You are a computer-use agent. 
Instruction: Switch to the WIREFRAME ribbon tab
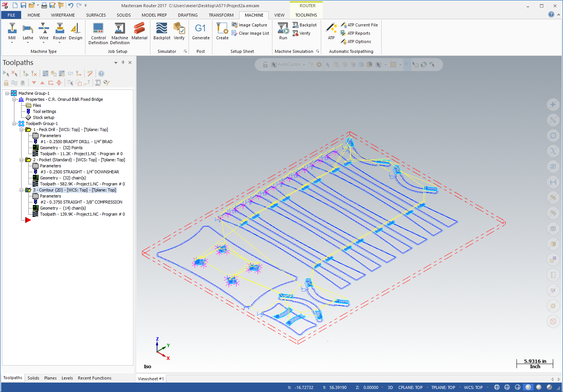coord(63,15)
